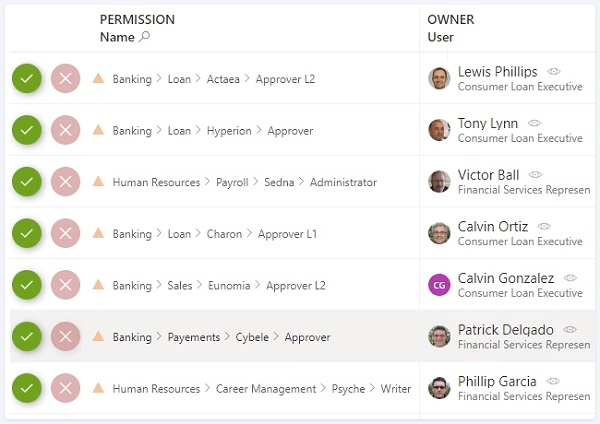Image resolution: width=600 pixels, height=424 pixels.
Task: Open Victor Ball's user profile
Action: [x=488, y=175]
